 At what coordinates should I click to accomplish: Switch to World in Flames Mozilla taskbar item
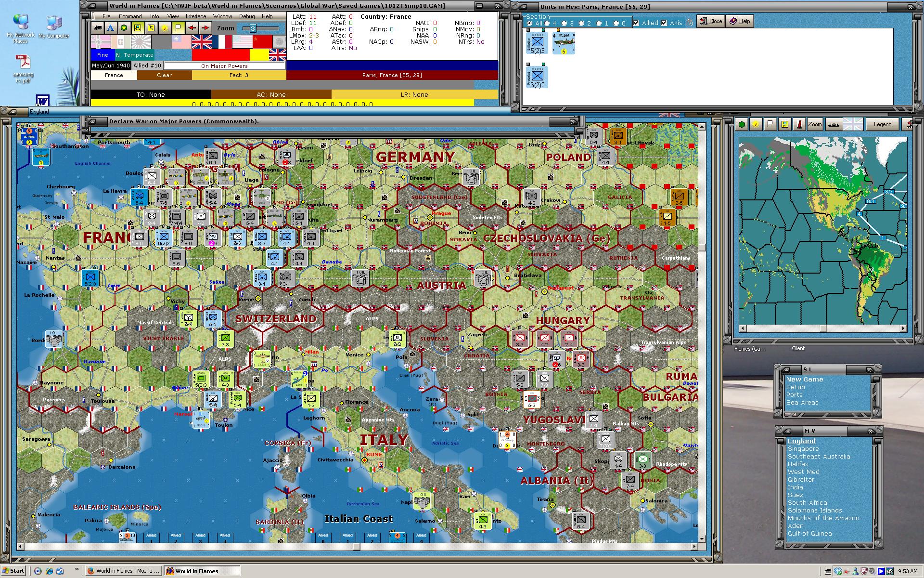tap(124, 571)
